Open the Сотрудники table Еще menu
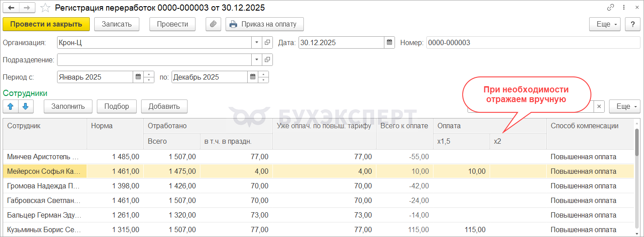This screenshot has height=237, width=644. [625, 106]
